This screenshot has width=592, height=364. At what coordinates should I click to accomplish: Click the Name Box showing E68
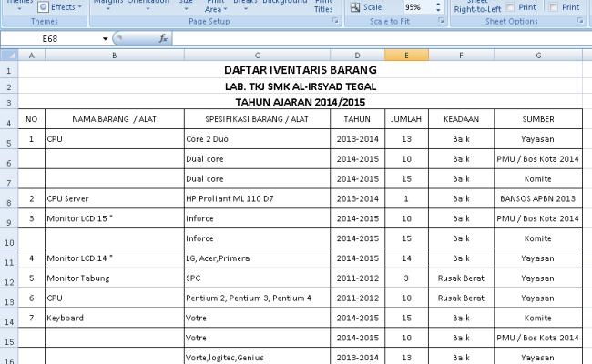coord(50,38)
